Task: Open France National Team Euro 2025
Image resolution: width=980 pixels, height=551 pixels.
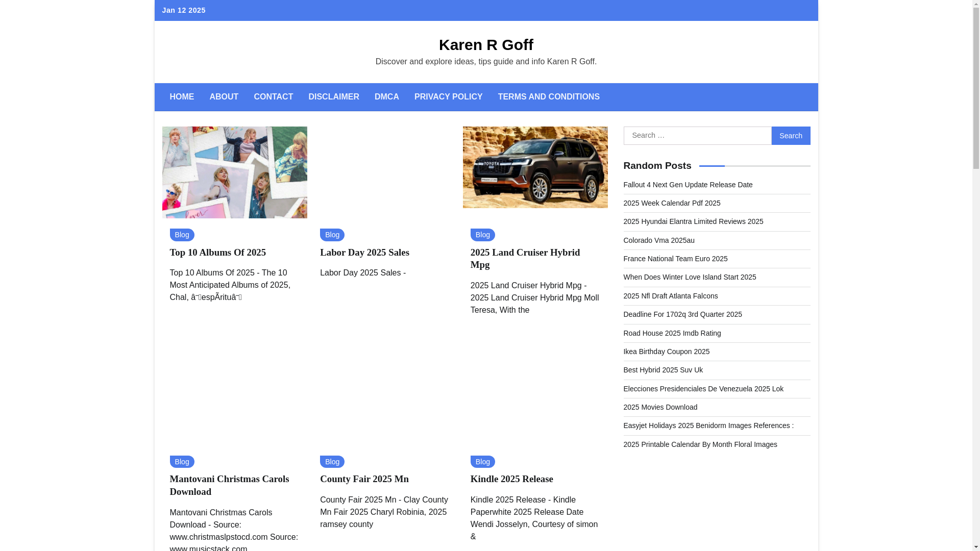Action: click(x=675, y=259)
